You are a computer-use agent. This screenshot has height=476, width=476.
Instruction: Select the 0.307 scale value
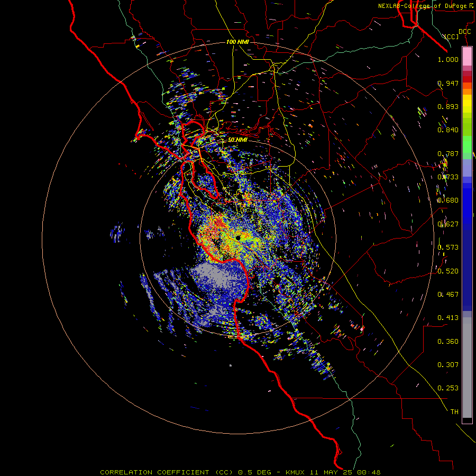pyautogui.click(x=448, y=365)
